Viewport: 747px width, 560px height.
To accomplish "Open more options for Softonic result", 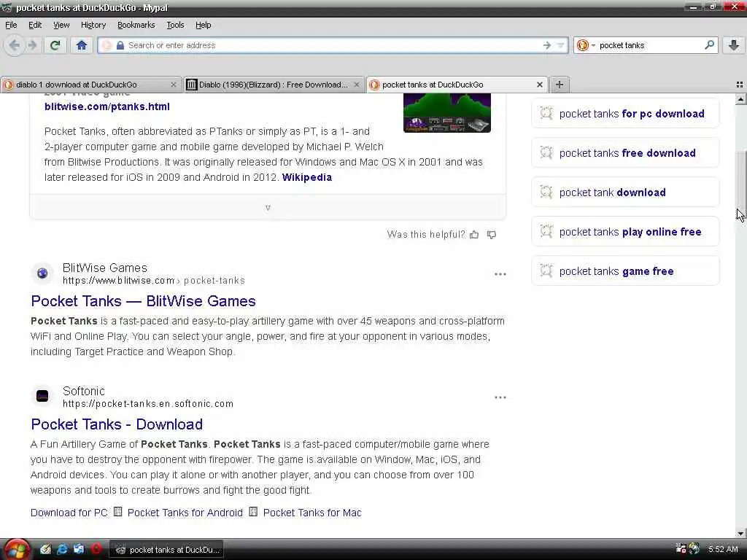I will (500, 397).
